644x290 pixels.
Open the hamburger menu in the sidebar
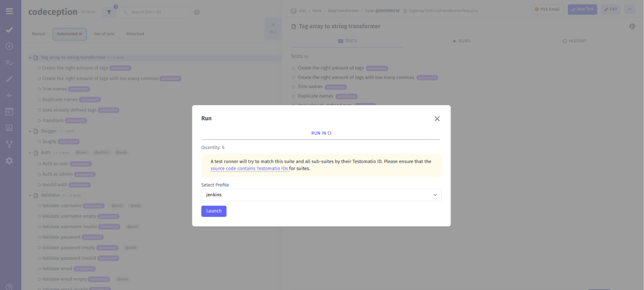coord(10,11)
